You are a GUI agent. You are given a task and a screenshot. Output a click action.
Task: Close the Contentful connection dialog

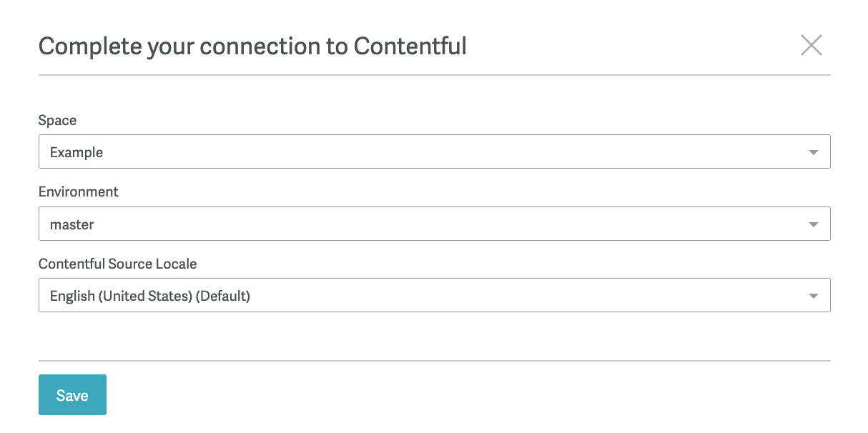click(812, 45)
